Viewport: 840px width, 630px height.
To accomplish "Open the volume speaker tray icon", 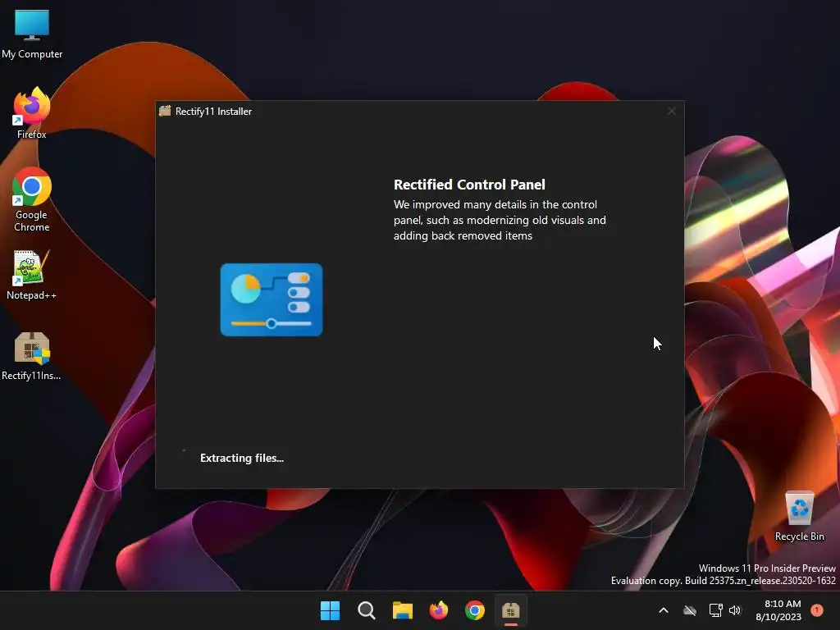I will 735,610.
